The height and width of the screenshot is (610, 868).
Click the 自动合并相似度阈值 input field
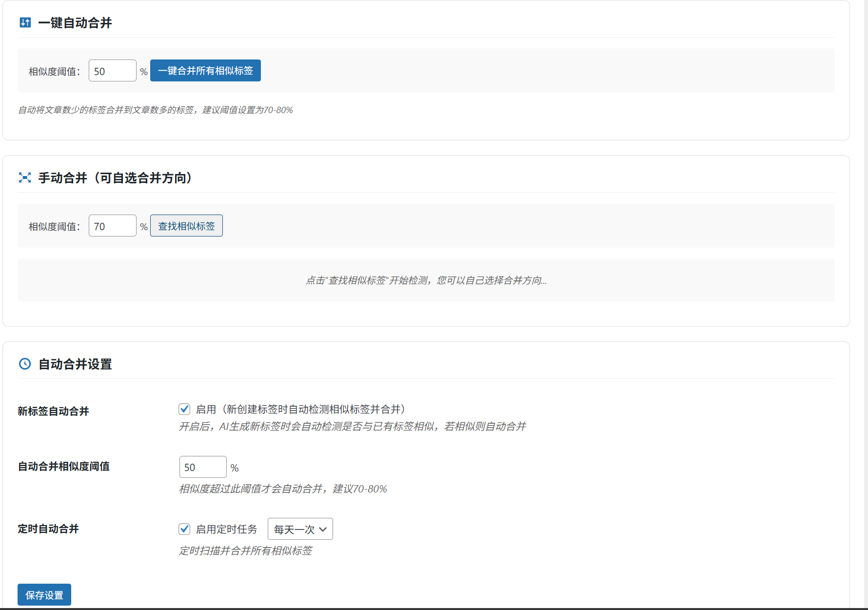pos(203,467)
